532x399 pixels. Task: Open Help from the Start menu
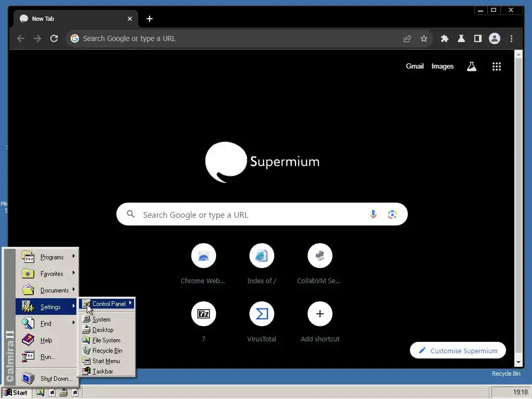click(47, 340)
